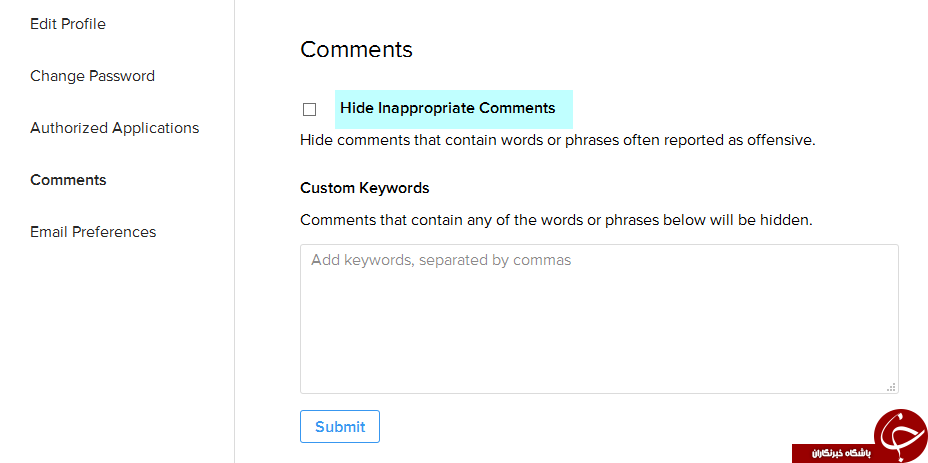Tick the Hide Inappropriate Comments checkbox
This screenshot has width=928, height=463.
pos(309,110)
